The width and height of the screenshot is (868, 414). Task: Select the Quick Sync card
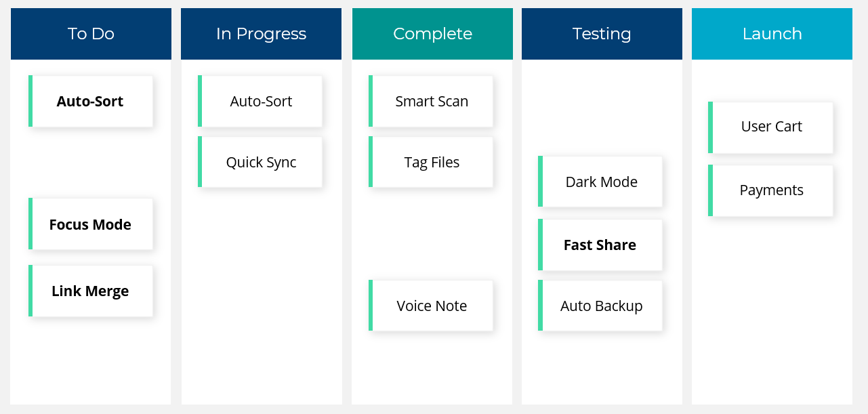click(x=261, y=163)
